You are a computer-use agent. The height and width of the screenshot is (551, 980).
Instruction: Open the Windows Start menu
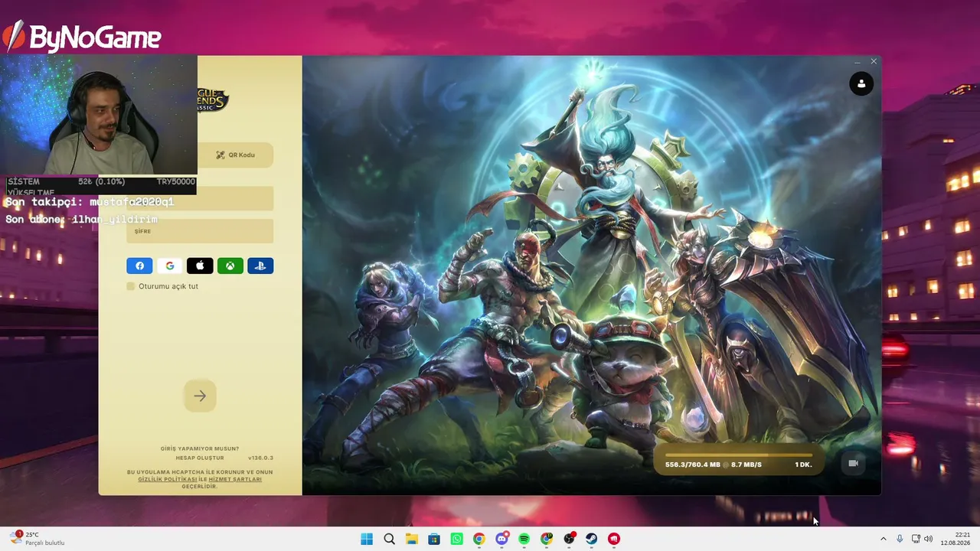367,539
